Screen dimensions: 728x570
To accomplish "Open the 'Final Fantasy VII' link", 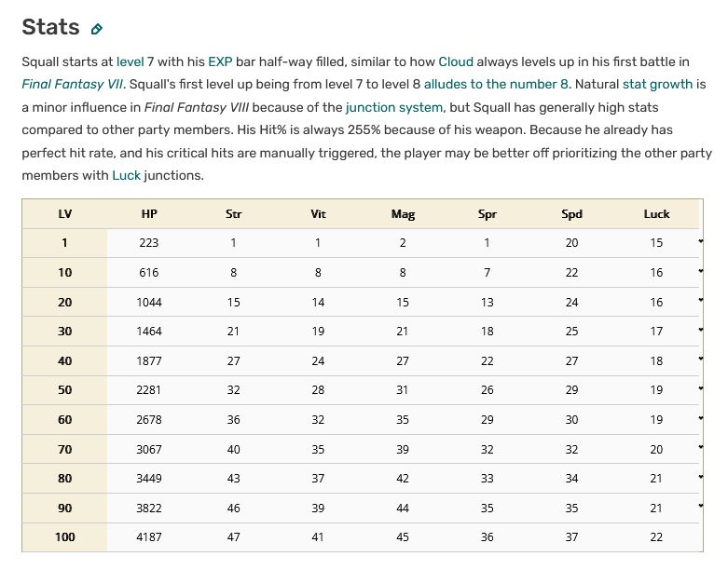I will pyautogui.click(x=72, y=85).
